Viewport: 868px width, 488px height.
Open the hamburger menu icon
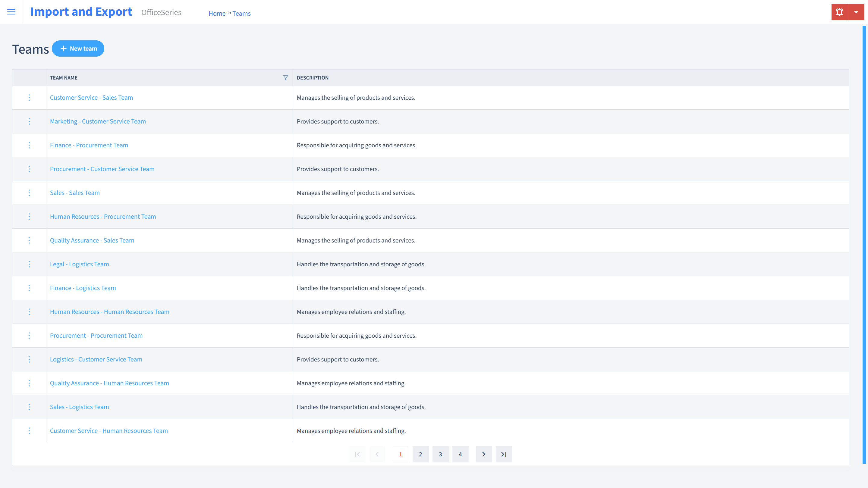pos(11,12)
